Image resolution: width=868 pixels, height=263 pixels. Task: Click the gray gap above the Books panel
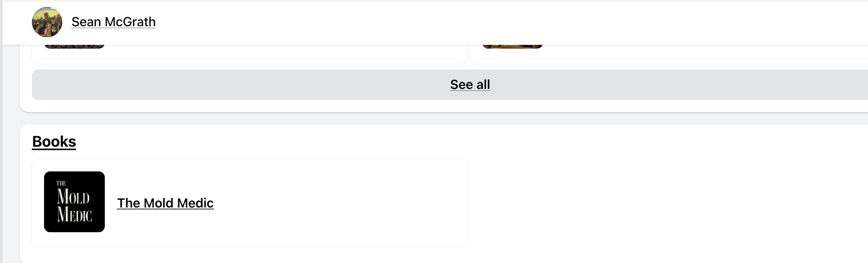coord(456,118)
